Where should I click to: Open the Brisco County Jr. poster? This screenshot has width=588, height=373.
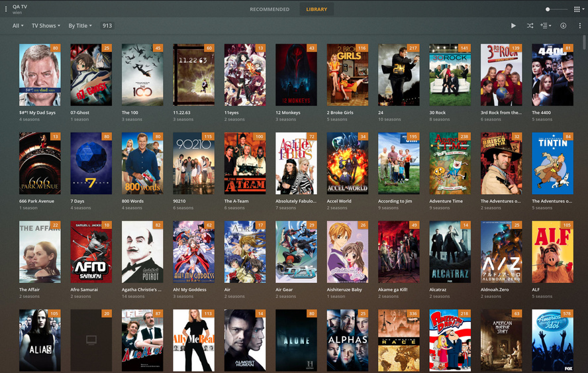[x=501, y=163]
